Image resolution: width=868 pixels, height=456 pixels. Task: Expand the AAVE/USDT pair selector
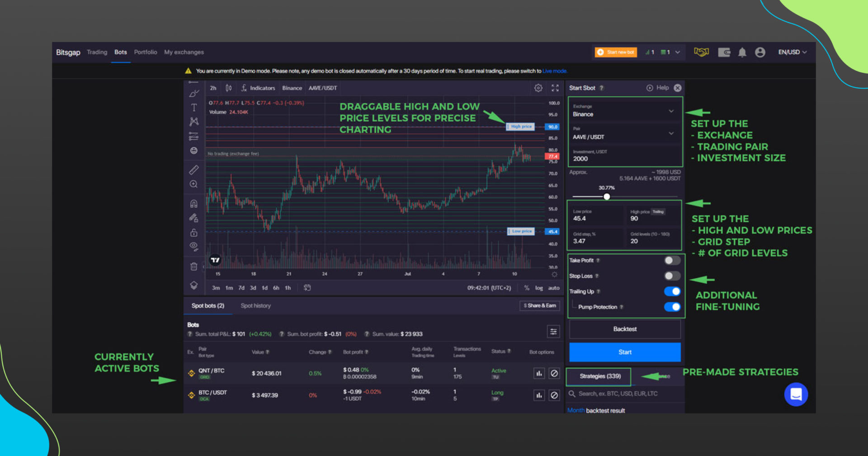pos(625,134)
